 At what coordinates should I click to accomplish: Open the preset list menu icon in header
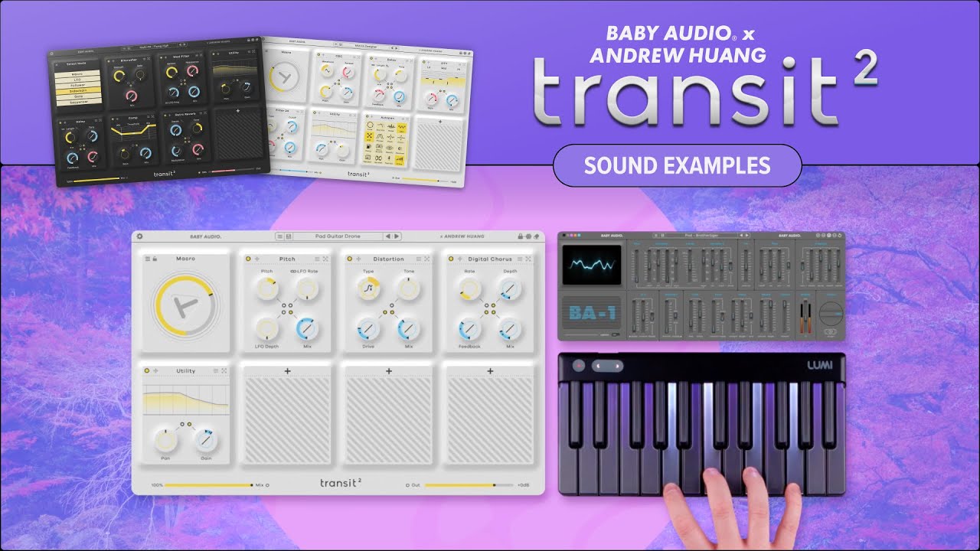coord(280,236)
